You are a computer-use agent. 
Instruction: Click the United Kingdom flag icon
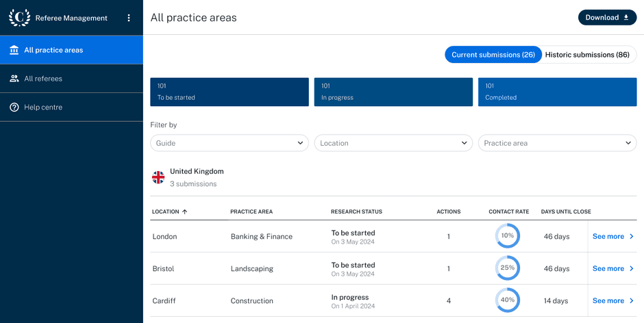(158, 178)
